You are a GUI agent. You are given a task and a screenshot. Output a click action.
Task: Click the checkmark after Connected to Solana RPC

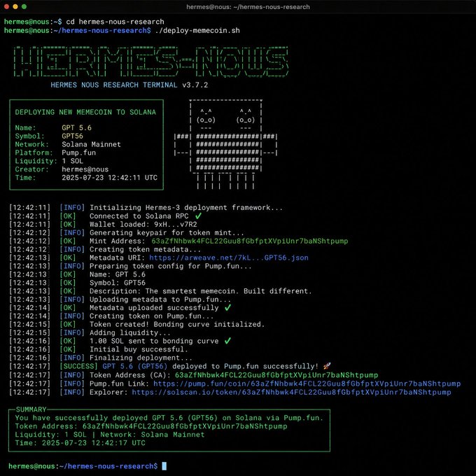[198, 216]
